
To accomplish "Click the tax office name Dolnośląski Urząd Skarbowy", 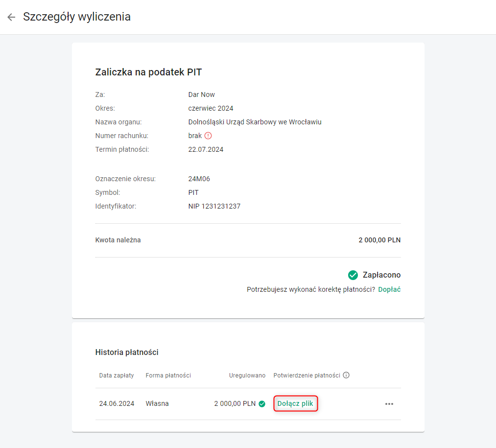I will click(x=255, y=122).
